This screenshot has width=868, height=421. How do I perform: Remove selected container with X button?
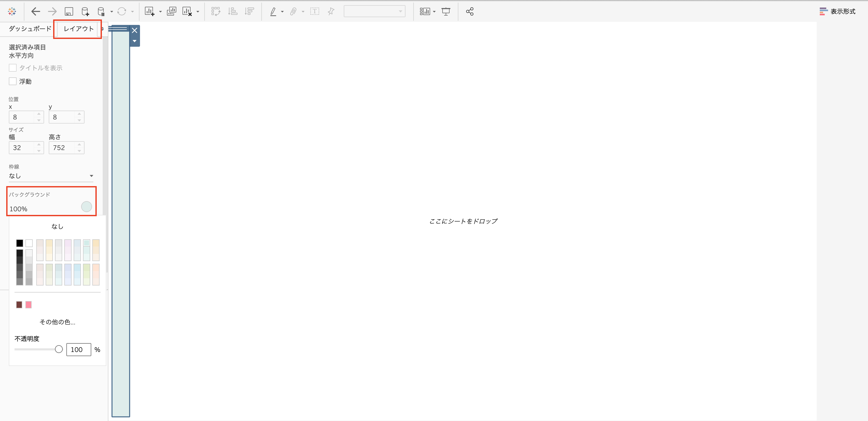[135, 30]
